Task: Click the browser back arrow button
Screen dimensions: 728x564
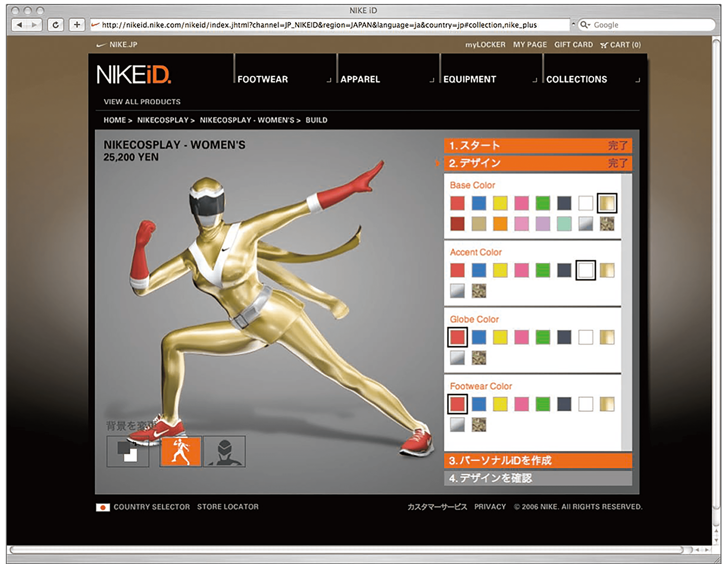Action: (x=20, y=25)
